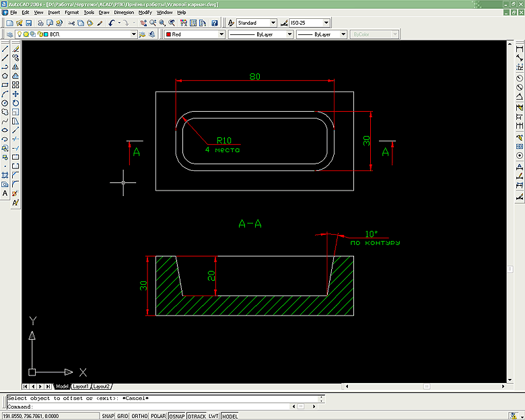
Task: Click the Radius Dimension tool
Action: click(520, 78)
